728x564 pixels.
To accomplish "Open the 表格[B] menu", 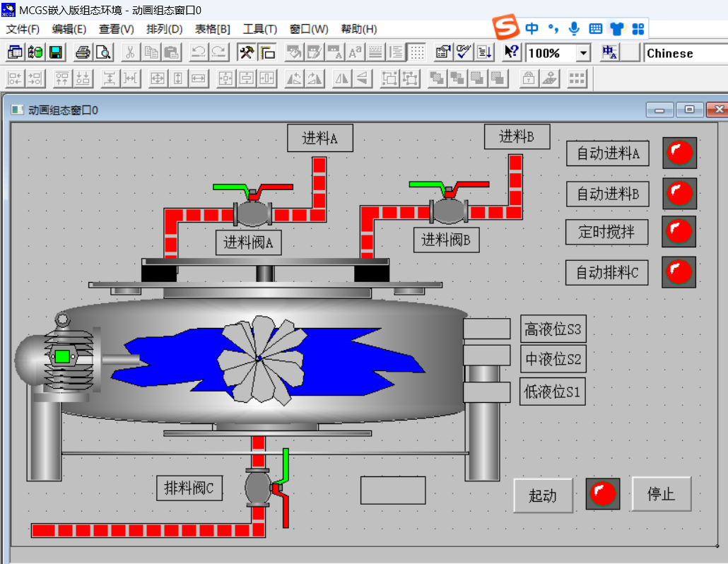I will pos(212,29).
